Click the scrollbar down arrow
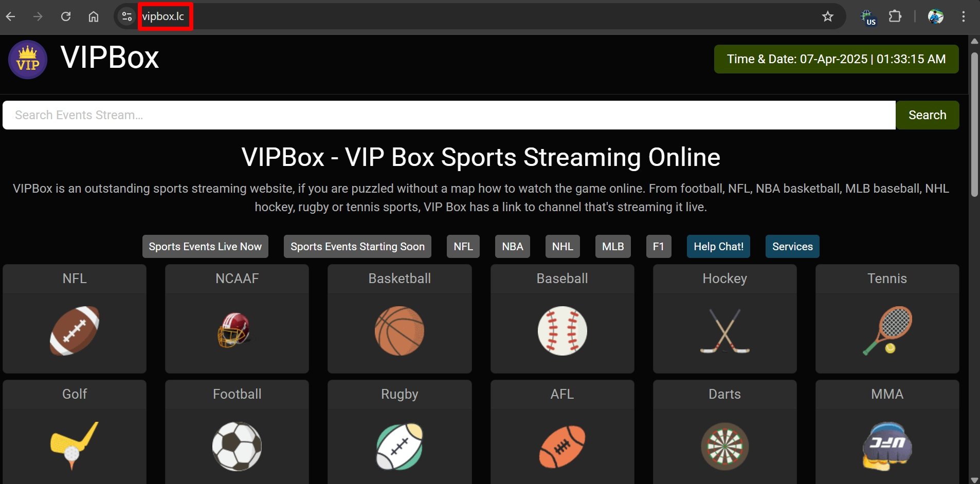This screenshot has height=484, width=980. pos(974,479)
